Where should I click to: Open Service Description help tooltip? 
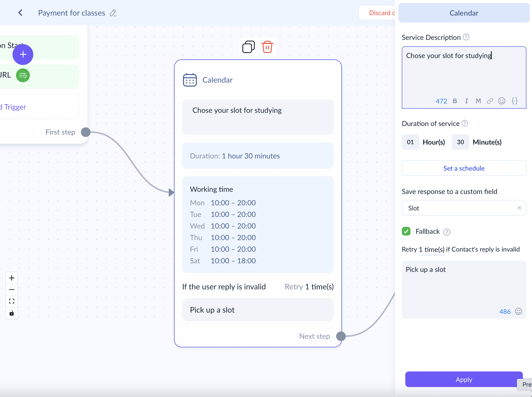[x=466, y=37]
